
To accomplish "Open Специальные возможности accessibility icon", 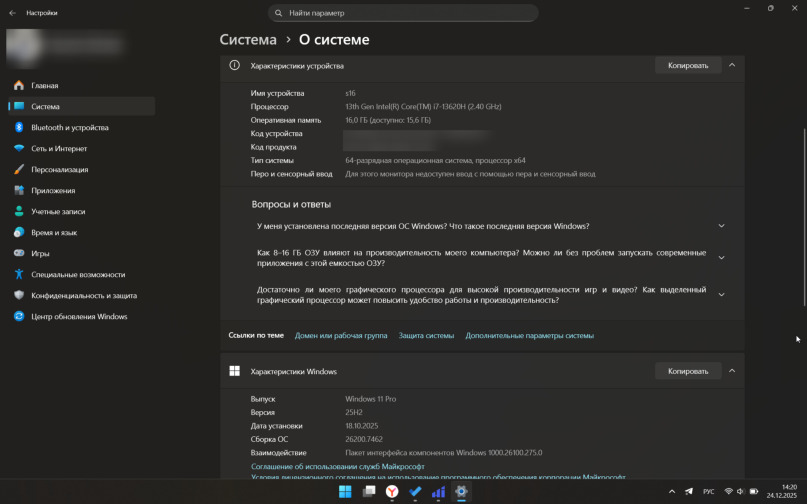I will pos(19,274).
